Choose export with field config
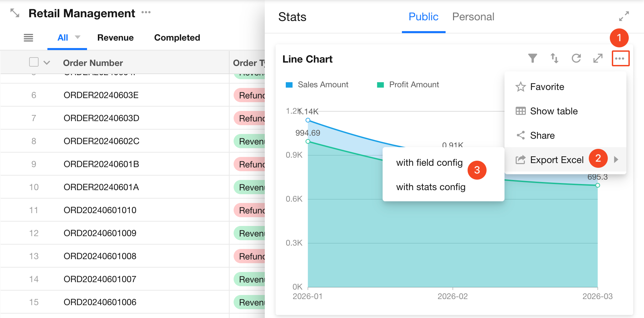This screenshot has height=318, width=644. coord(429,163)
